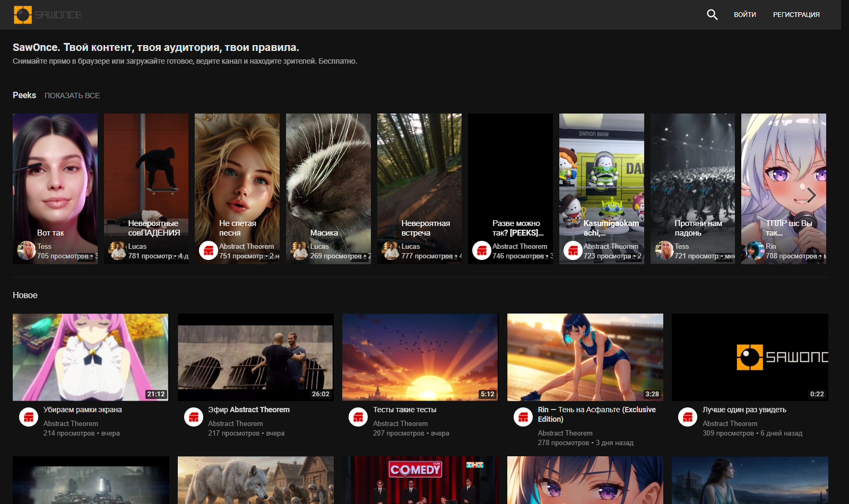Click Tess avatar on 'Протяни нам ладонь' peek

click(664, 250)
